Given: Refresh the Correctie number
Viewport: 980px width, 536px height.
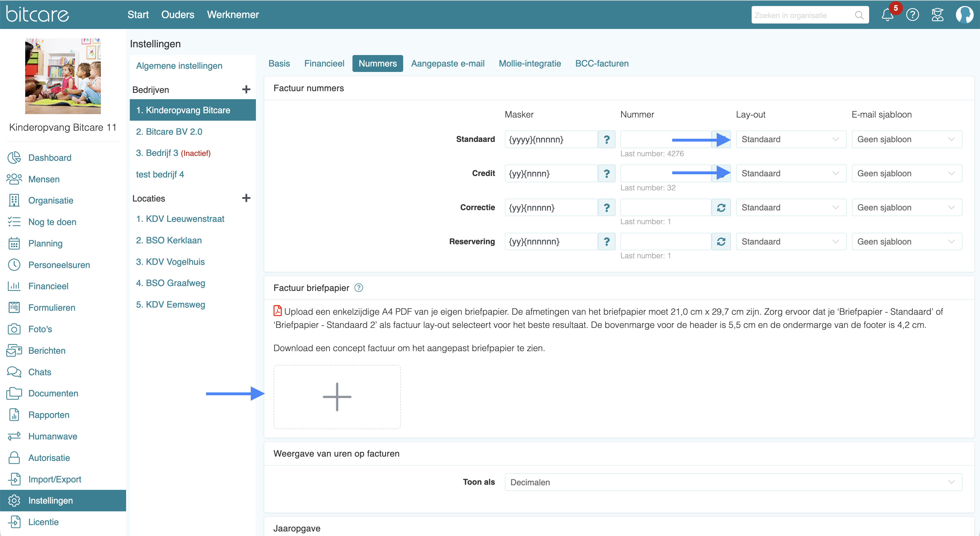Looking at the screenshot, I should pos(721,207).
